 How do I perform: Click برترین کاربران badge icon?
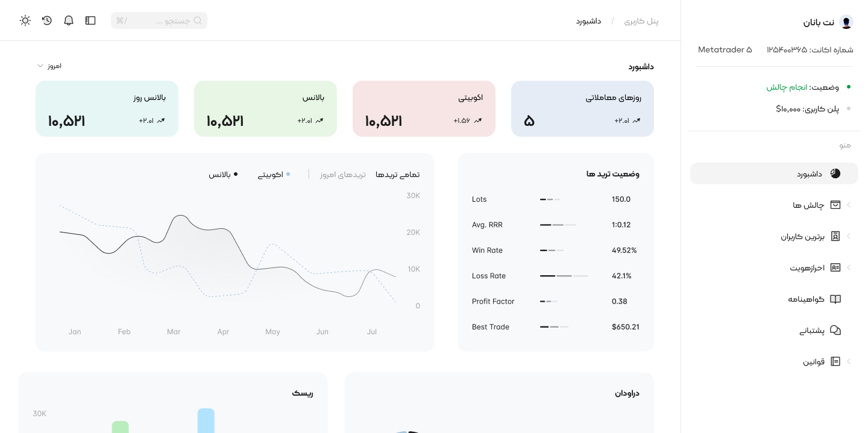835,236
